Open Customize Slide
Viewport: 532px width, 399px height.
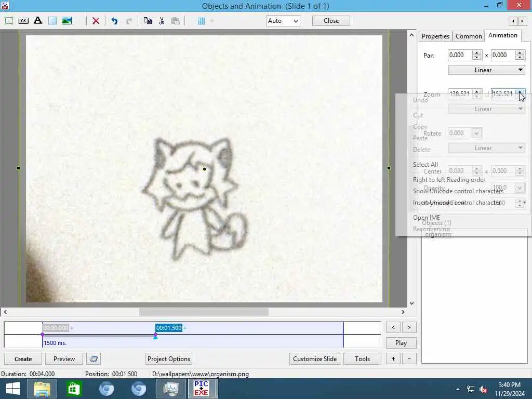tap(315, 359)
